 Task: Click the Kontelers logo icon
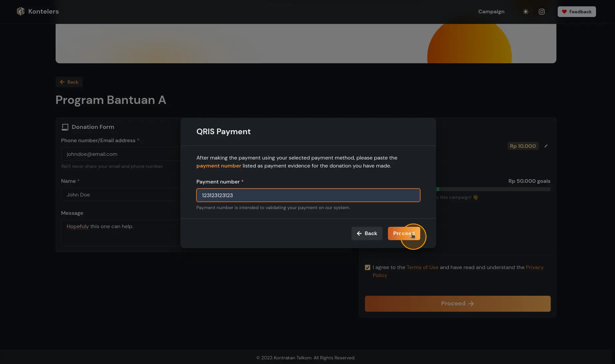(x=21, y=12)
